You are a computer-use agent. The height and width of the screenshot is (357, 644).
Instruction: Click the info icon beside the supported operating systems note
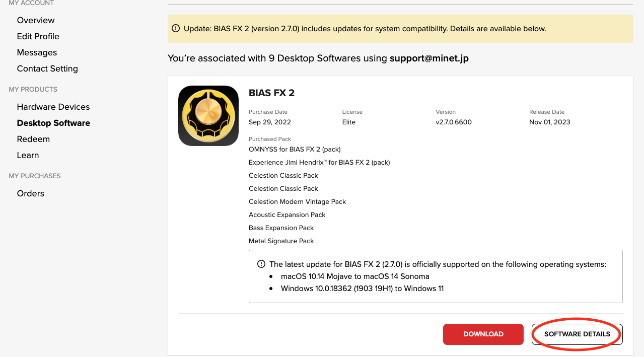tap(261, 264)
